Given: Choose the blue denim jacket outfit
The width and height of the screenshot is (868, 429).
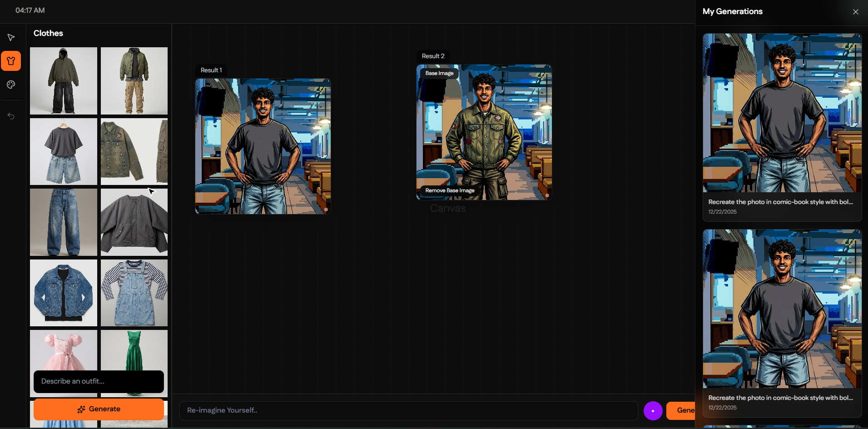Looking at the screenshot, I should pos(64,293).
